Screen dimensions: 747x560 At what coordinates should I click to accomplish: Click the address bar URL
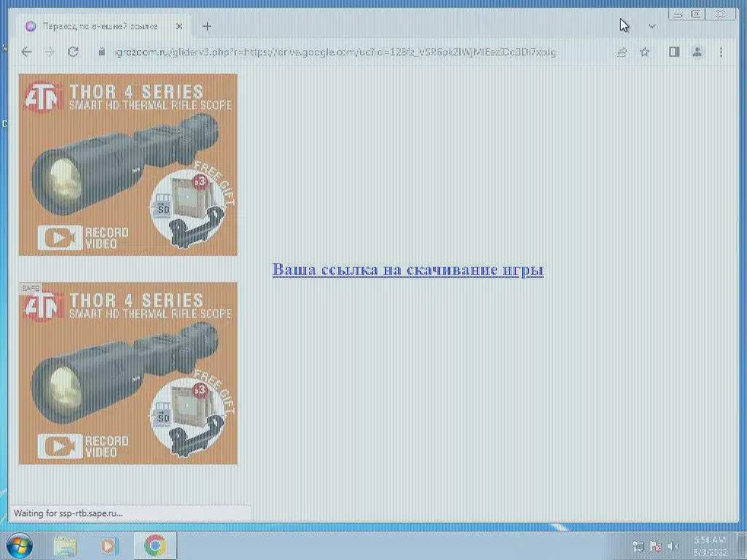336,52
